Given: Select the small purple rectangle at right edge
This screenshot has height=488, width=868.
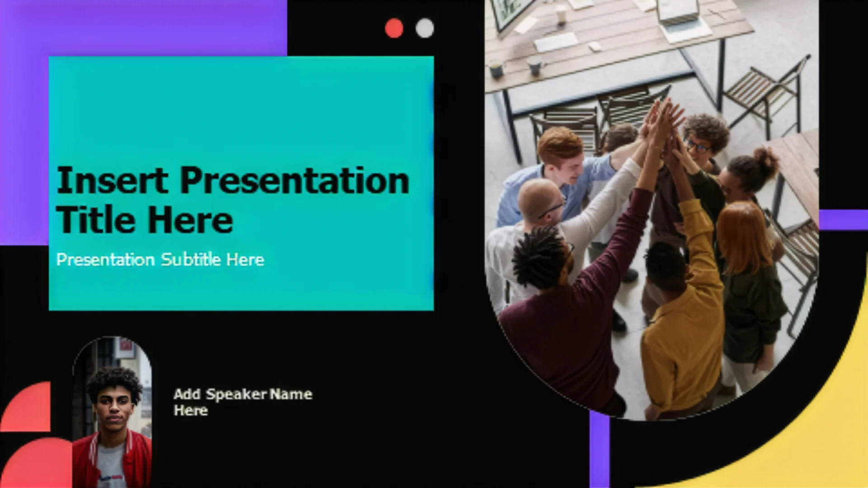Looking at the screenshot, I should (x=843, y=220).
